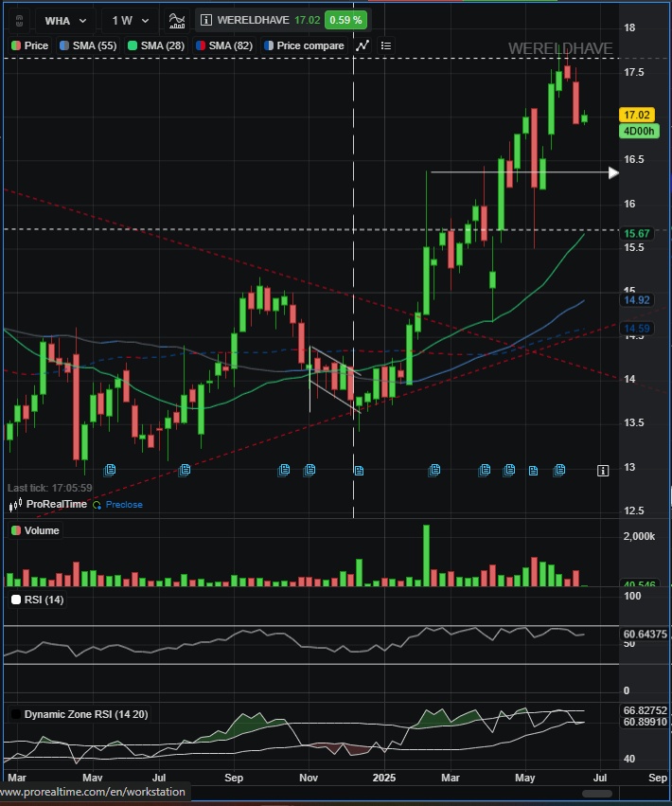
Task: Click the news document icon at Nov gridline
Action: coord(309,470)
